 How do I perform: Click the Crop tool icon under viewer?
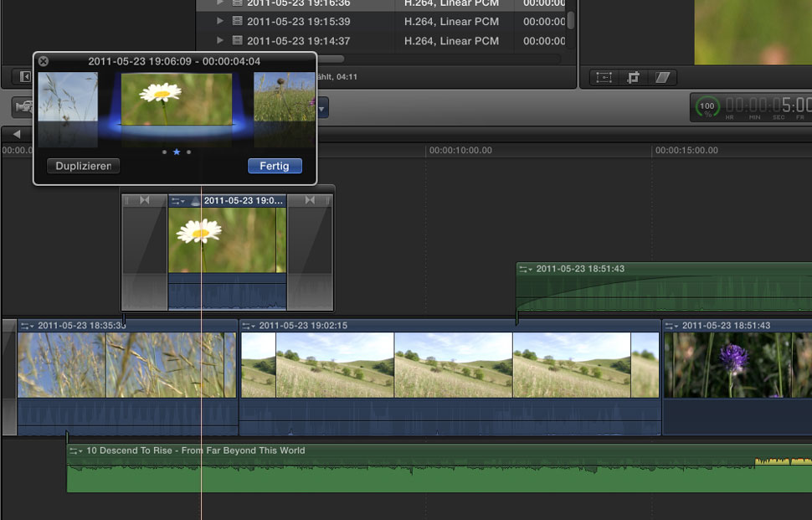(x=634, y=77)
